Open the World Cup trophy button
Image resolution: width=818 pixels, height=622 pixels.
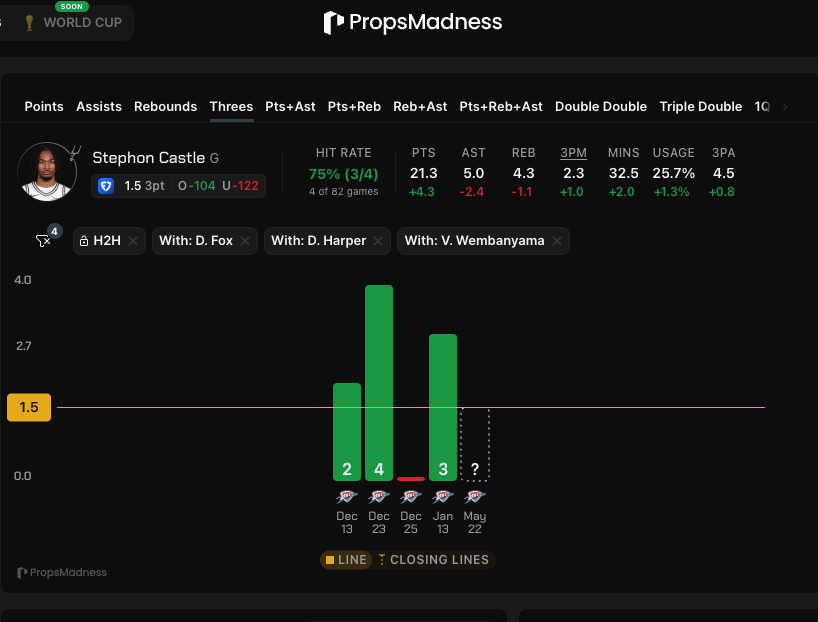pyautogui.click(x=73, y=22)
